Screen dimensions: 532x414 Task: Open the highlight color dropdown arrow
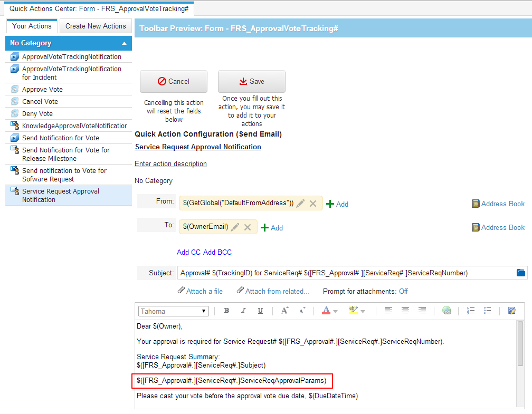(x=362, y=312)
